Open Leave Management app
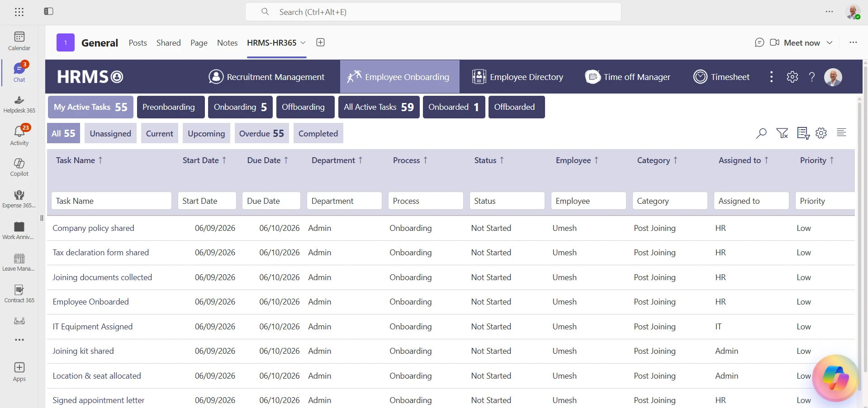The width and height of the screenshot is (868, 408). pyautogui.click(x=19, y=262)
